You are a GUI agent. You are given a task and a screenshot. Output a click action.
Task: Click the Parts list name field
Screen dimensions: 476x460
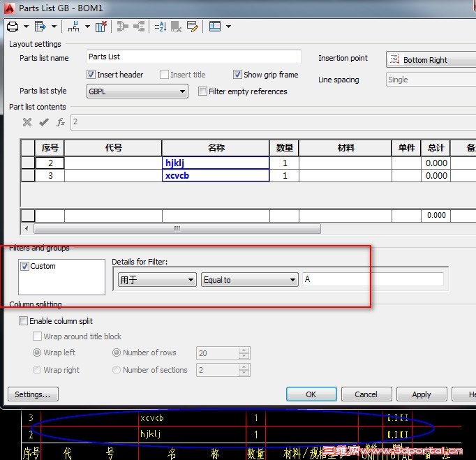(193, 57)
